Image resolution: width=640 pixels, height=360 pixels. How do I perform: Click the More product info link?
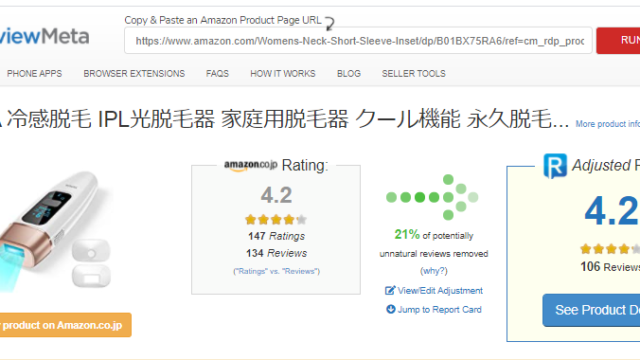point(608,124)
